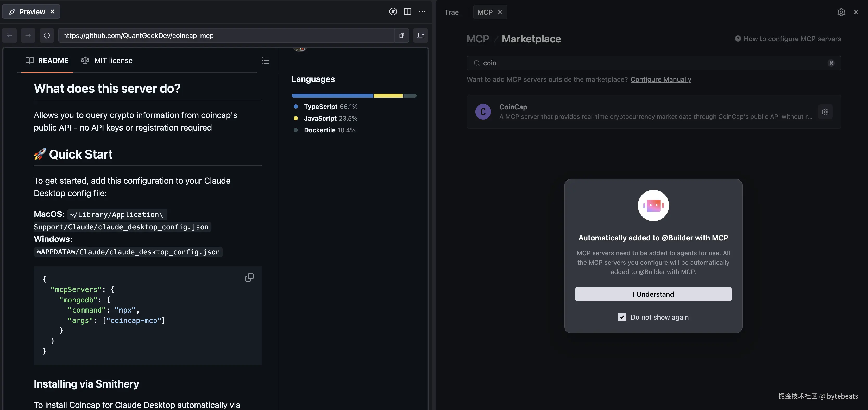Screen dimensions: 868x410
Task: Click the README book icon
Action: point(30,60)
